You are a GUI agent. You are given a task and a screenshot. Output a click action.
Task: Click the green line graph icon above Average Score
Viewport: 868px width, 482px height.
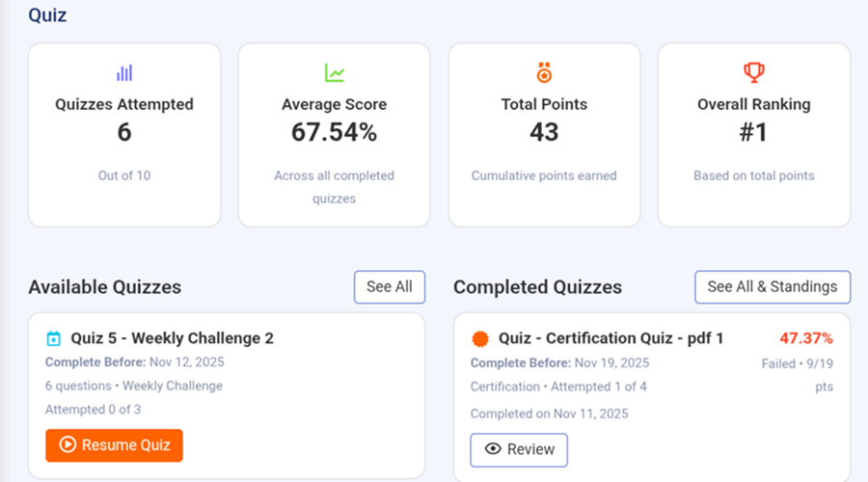334,72
